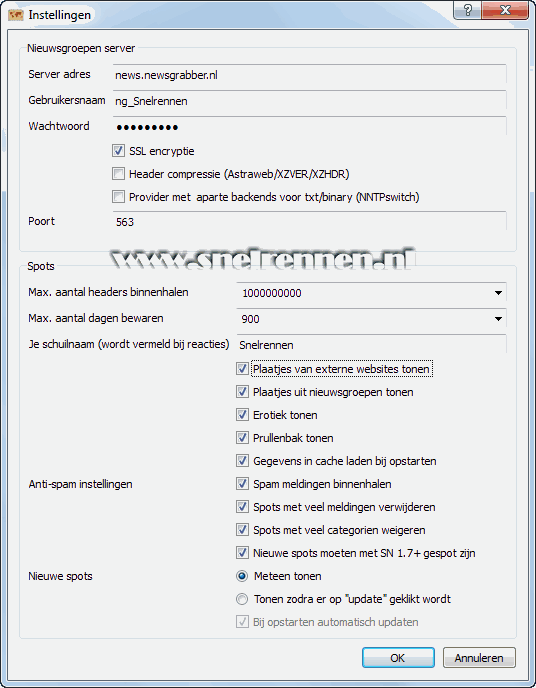Click the Server adres label
Viewport: 536px width, 688px height.
point(59,74)
